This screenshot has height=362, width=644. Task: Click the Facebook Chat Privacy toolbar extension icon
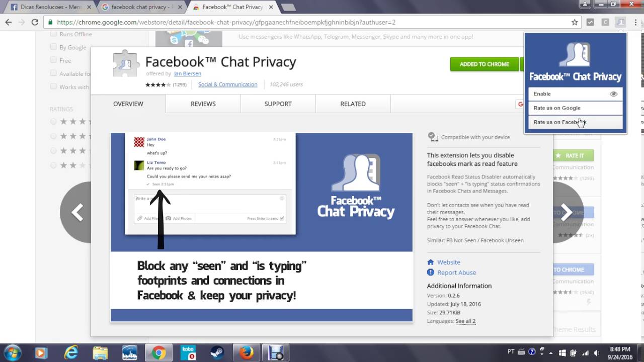pos(621,22)
